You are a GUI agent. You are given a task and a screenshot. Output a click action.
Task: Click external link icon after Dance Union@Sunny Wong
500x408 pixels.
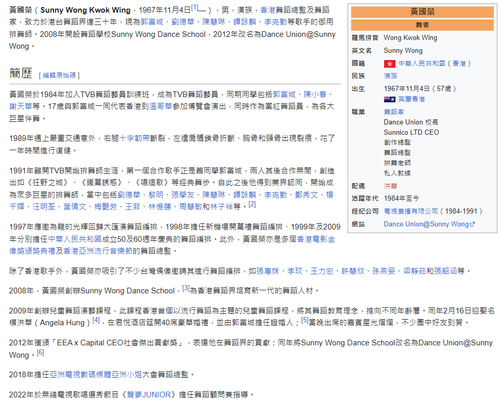(472, 224)
